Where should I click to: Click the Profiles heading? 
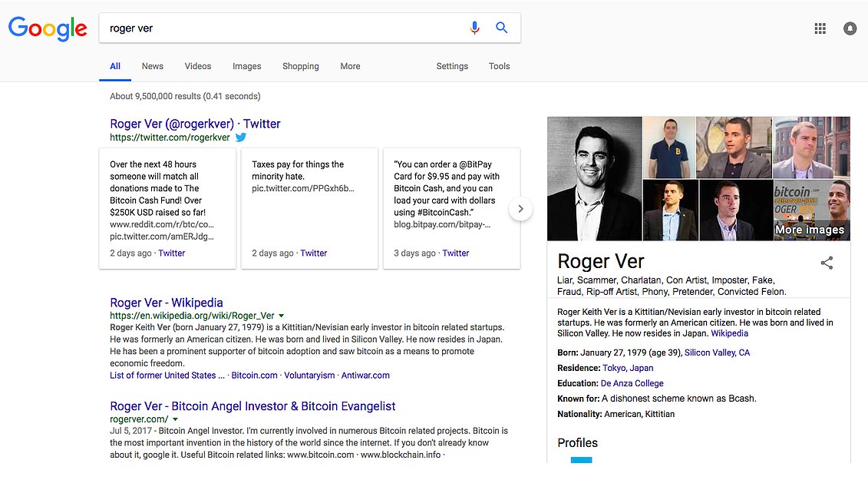(577, 443)
